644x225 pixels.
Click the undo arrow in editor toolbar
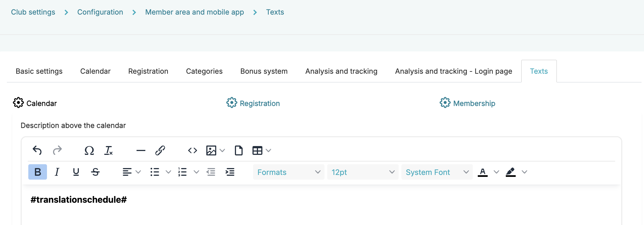click(x=37, y=150)
